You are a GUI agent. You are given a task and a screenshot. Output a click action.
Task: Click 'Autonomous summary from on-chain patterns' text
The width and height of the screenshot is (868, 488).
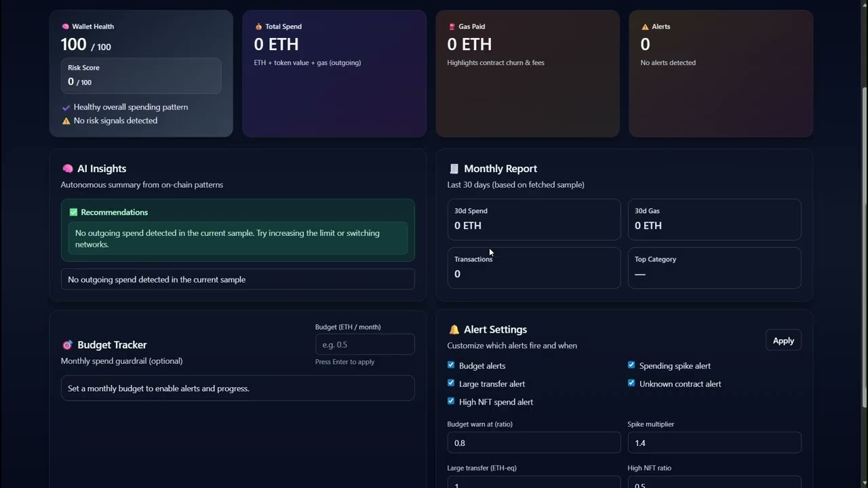[142, 184]
